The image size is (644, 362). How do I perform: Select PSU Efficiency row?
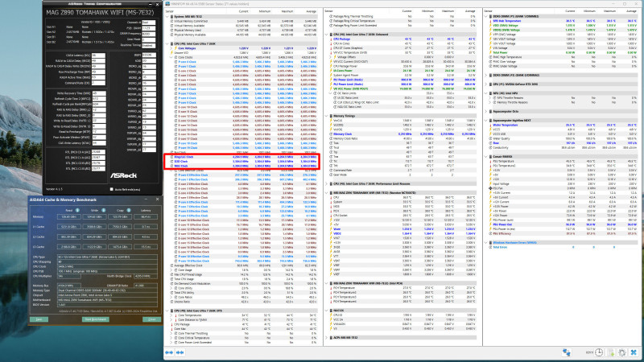tap(561, 233)
